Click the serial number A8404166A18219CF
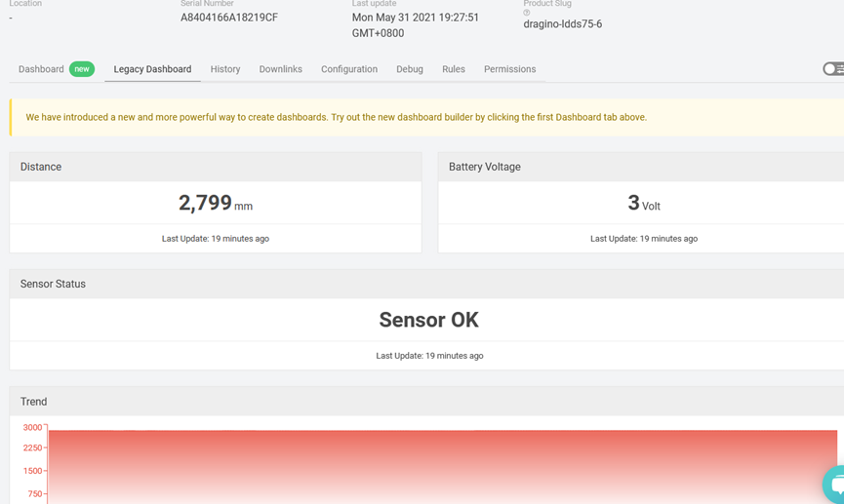The width and height of the screenshot is (844, 504). tap(229, 18)
